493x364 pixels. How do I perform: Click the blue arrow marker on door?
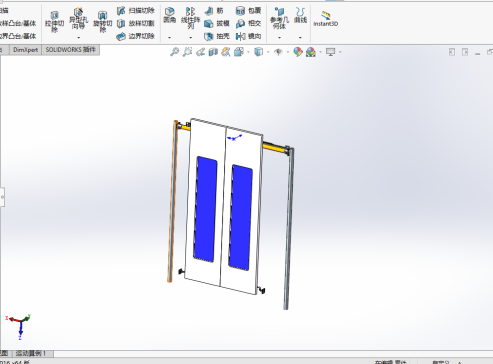pyautogui.click(x=234, y=137)
